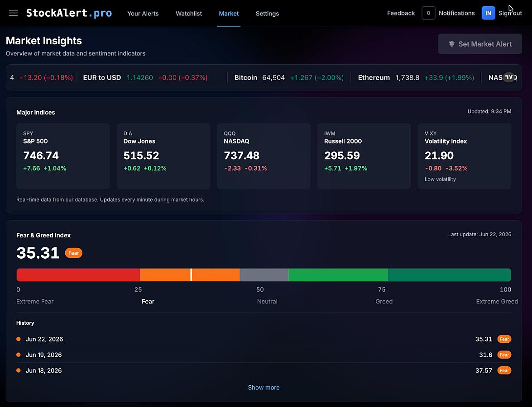Expand history with Show more
The height and width of the screenshot is (407, 532).
tap(264, 388)
